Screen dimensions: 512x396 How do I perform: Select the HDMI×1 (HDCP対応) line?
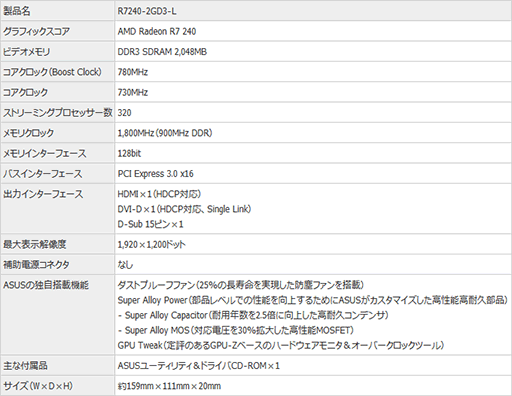pos(159,194)
